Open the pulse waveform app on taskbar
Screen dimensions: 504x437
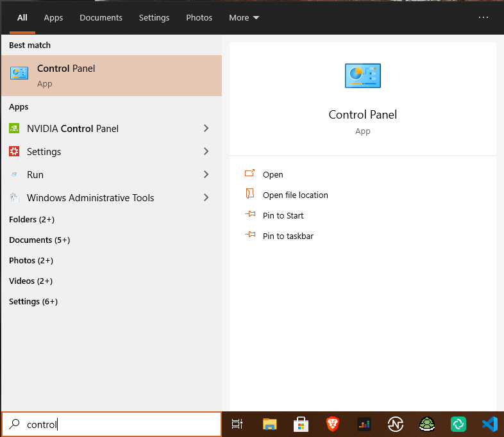click(x=396, y=424)
